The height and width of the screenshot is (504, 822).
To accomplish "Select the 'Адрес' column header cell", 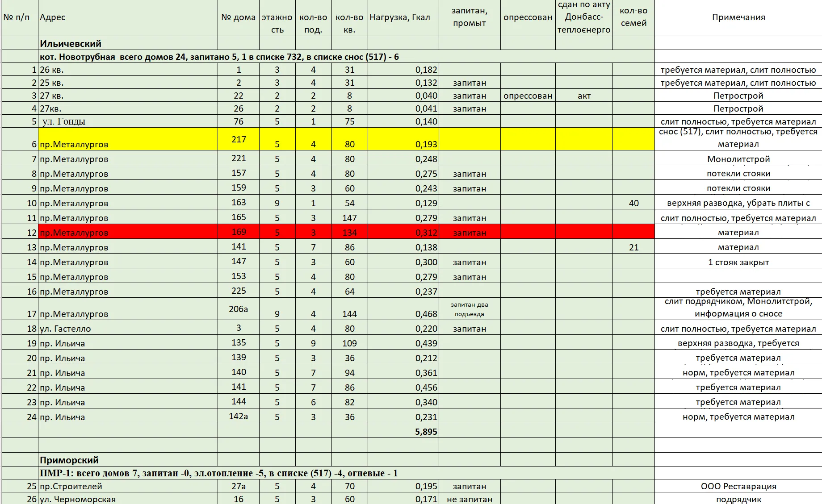I will click(x=128, y=17).
